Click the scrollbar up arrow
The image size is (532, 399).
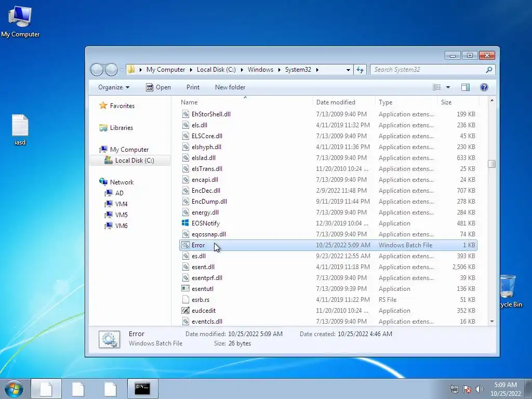pos(492,101)
